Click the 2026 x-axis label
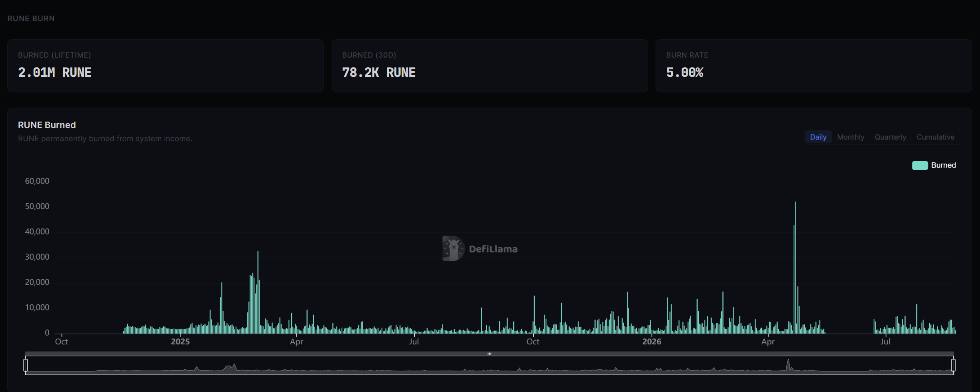 (x=652, y=342)
